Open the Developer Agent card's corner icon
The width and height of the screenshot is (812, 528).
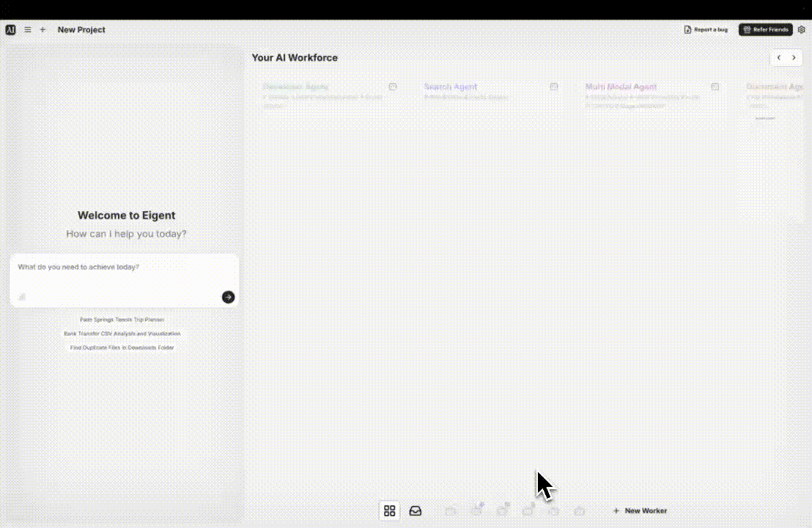(393, 87)
